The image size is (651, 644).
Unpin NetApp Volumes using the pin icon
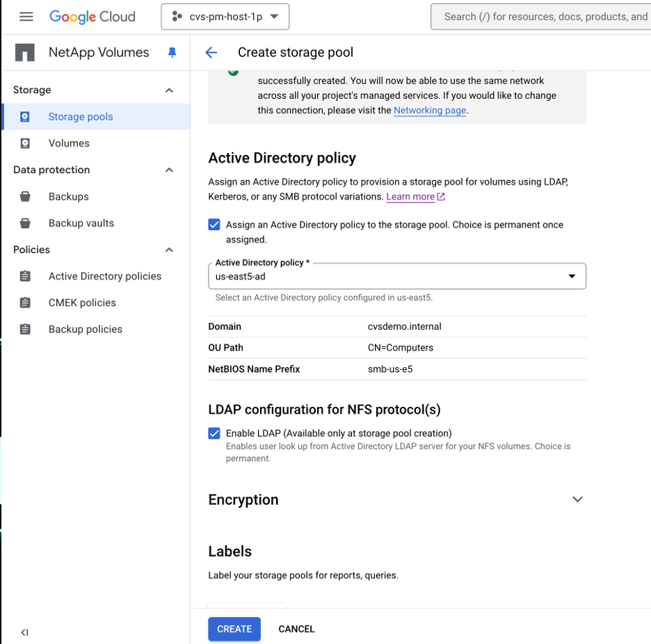(x=172, y=53)
